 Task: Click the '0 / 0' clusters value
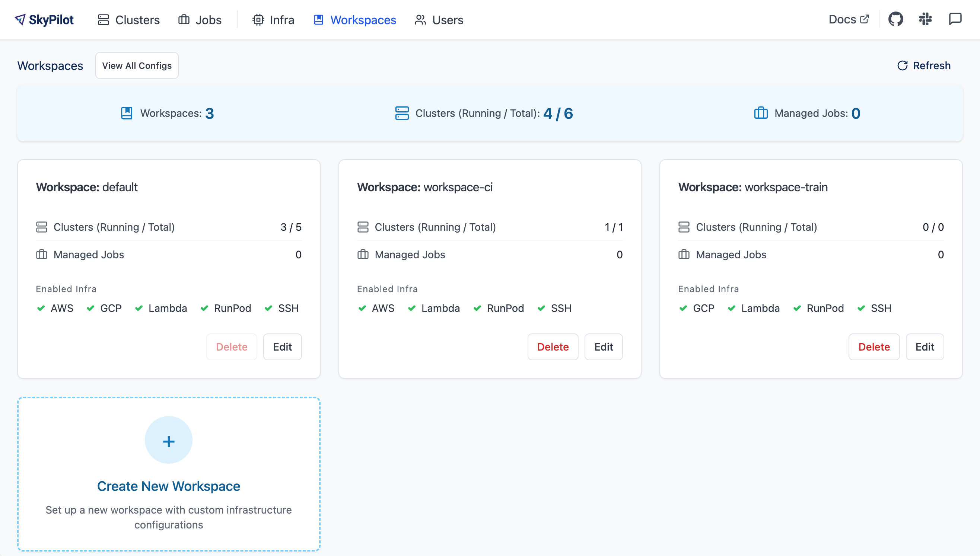933,227
